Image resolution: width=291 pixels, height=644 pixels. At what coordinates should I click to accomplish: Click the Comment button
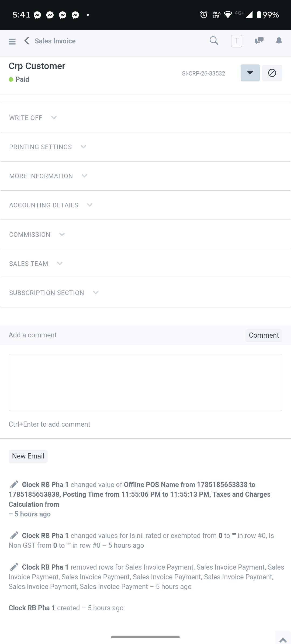pyautogui.click(x=264, y=335)
